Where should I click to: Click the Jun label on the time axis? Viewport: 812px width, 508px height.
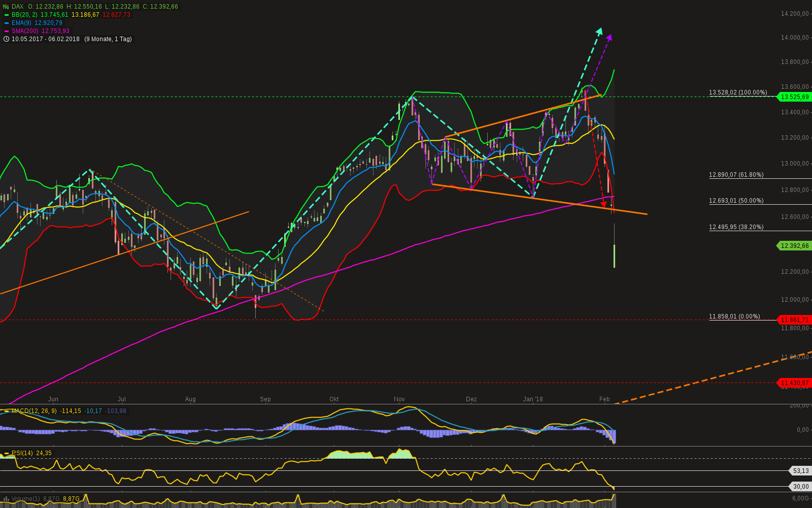click(x=53, y=399)
